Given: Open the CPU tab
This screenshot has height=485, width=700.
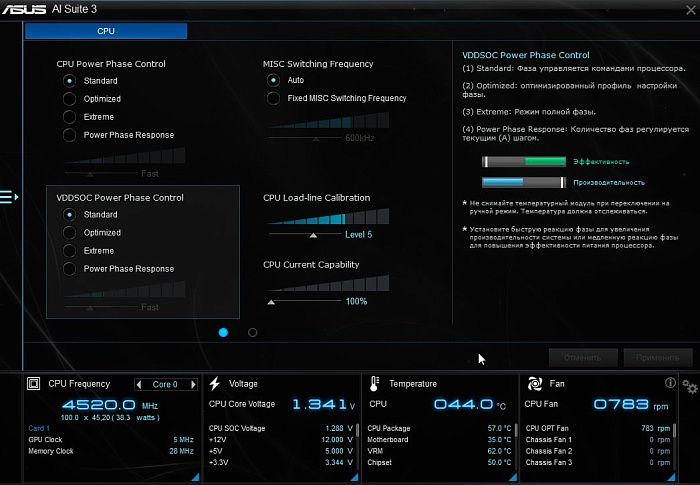Looking at the screenshot, I should (x=106, y=31).
